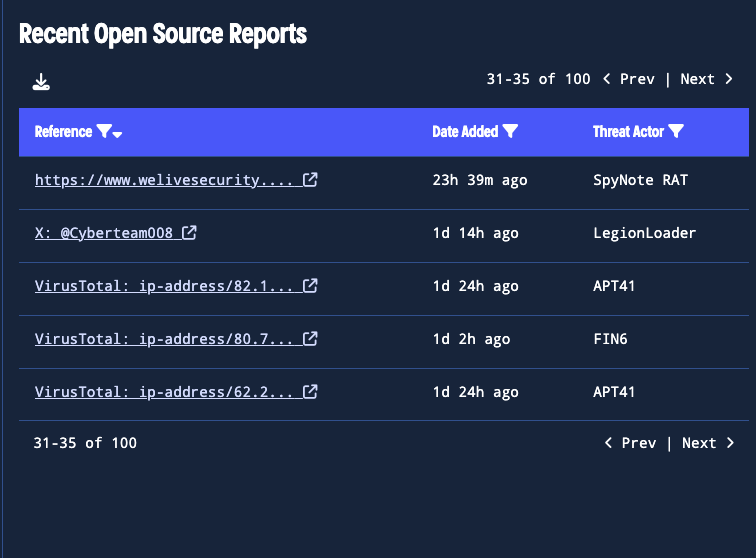Click the bottom right chevron after Next
Screen dimensions: 756x558
click(x=730, y=443)
